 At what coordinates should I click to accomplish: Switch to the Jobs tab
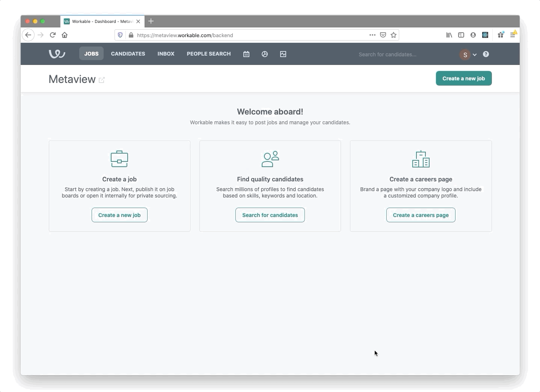(x=91, y=54)
